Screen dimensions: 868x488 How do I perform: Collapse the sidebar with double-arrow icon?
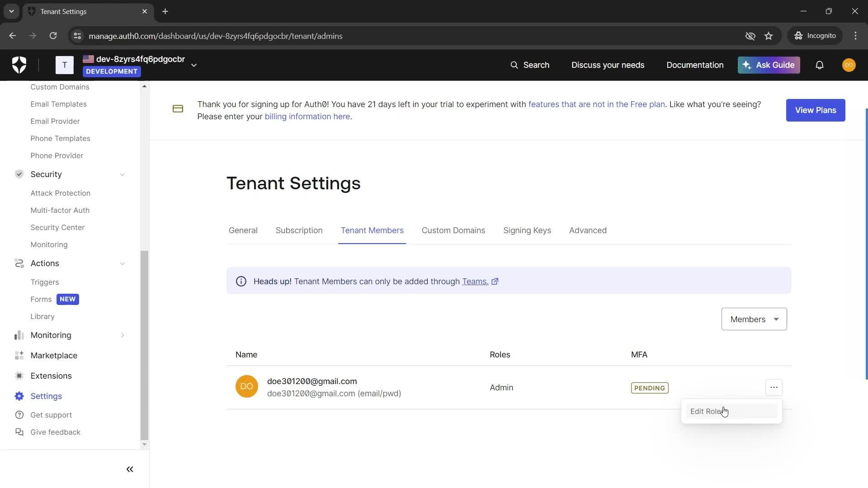(x=130, y=469)
